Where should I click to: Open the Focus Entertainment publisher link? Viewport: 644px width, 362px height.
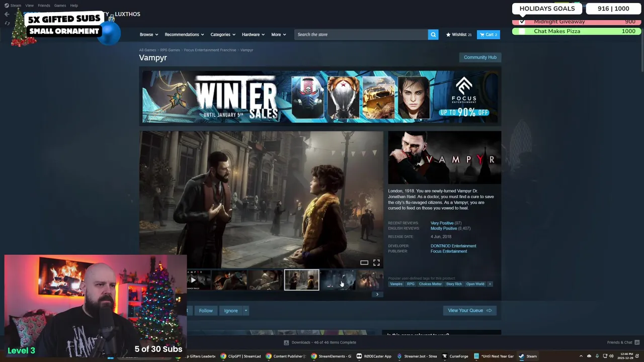pos(449,251)
